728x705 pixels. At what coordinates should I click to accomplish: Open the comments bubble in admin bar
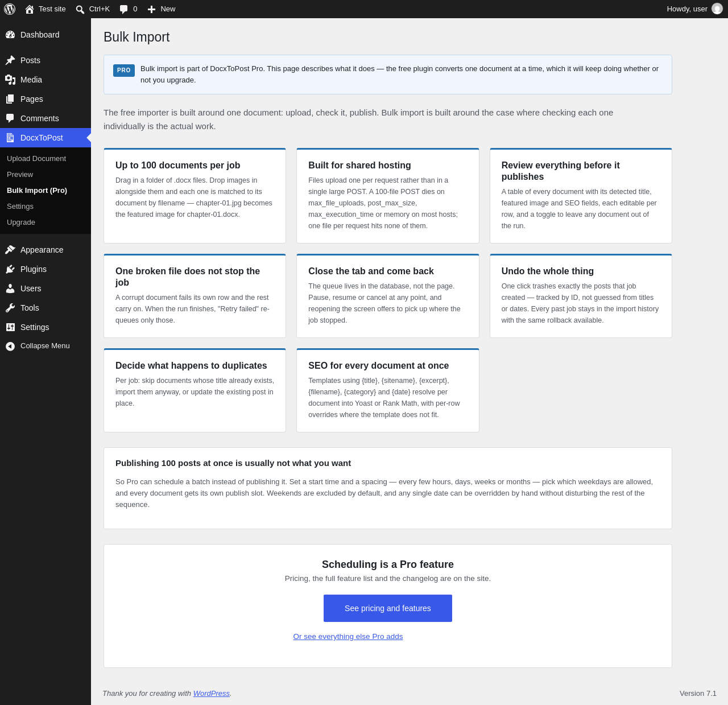[123, 9]
